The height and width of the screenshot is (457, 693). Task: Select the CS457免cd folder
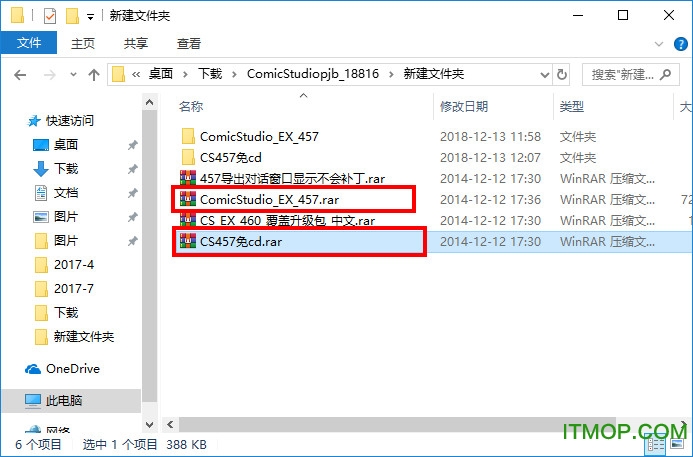click(231, 157)
